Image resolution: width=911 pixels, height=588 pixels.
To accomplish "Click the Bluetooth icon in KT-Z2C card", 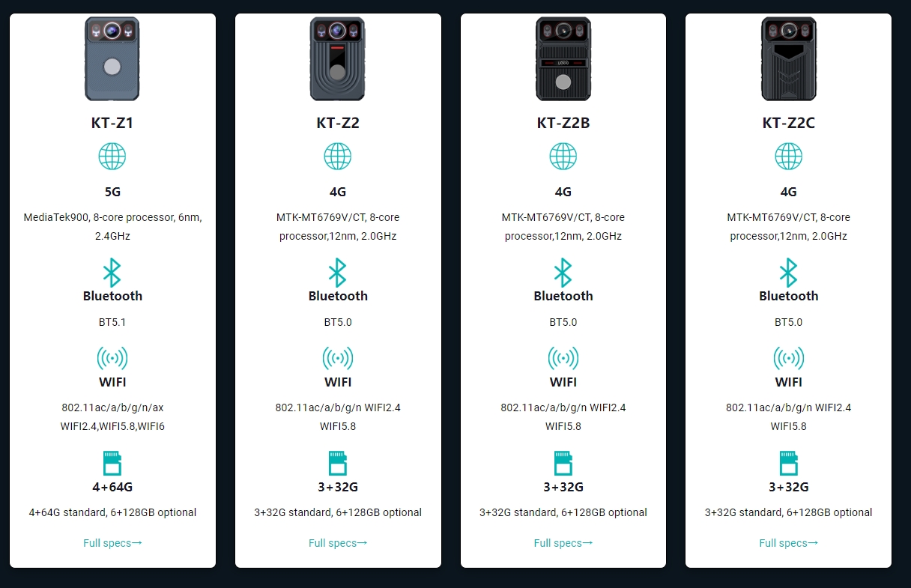I will (x=788, y=273).
